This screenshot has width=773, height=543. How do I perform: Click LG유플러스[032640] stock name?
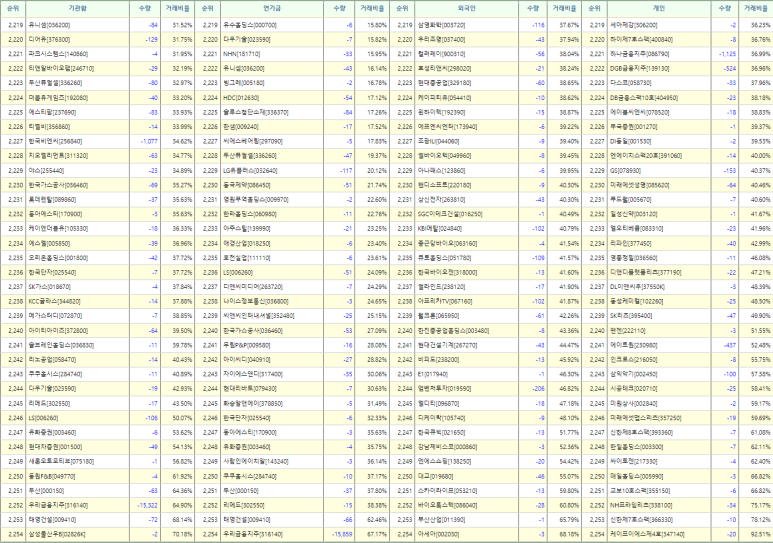pos(250,171)
